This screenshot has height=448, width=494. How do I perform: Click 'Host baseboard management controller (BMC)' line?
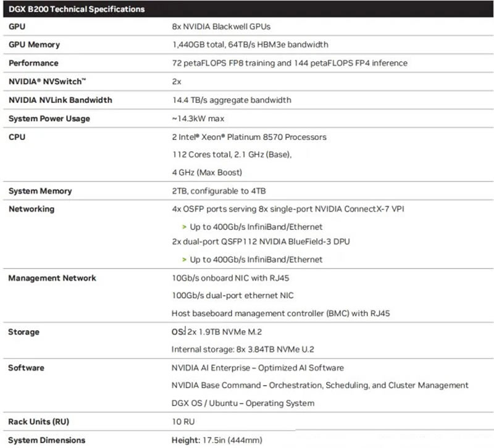pyautogui.click(x=281, y=313)
